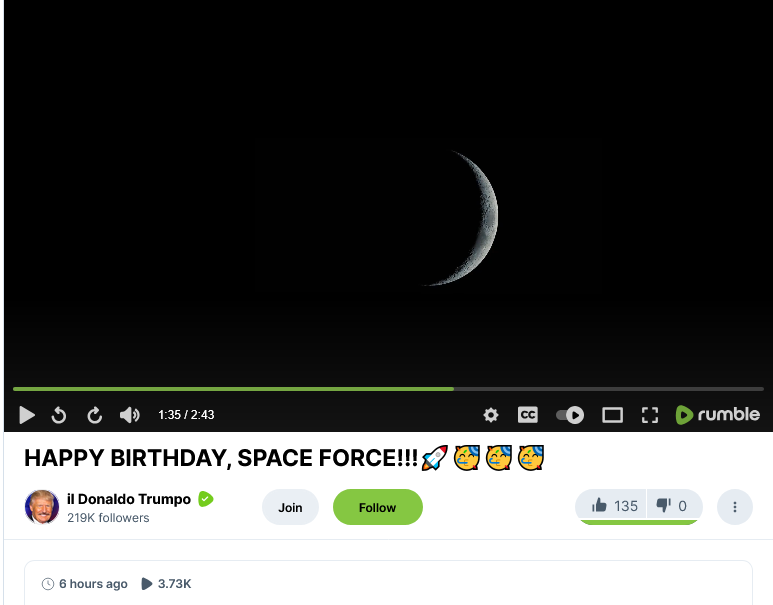Image resolution: width=773 pixels, height=605 pixels.
Task: Enter fullscreen mode
Action: point(650,415)
